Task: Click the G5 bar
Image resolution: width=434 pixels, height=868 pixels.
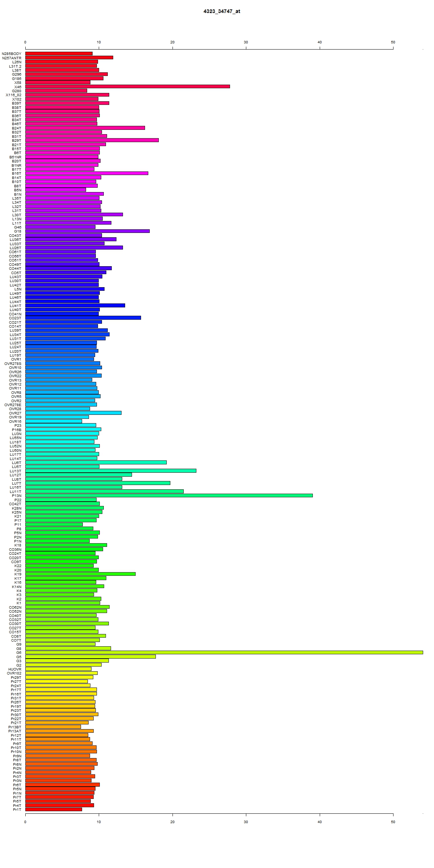Action: click(90, 656)
